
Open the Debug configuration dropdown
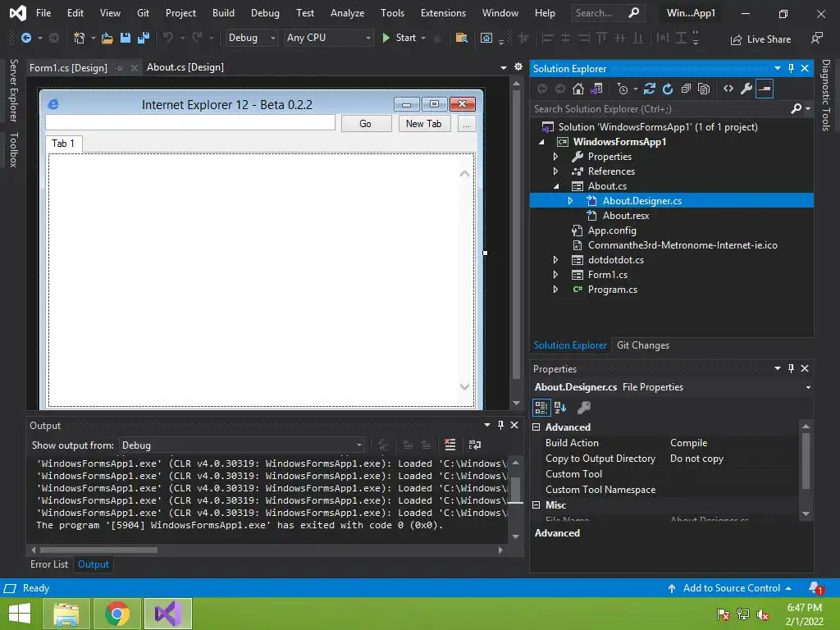(x=251, y=38)
